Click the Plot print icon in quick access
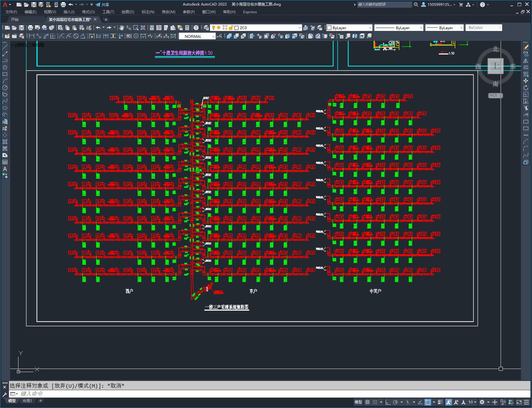The height and width of the screenshot is (408, 532). (x=63, y=5)
